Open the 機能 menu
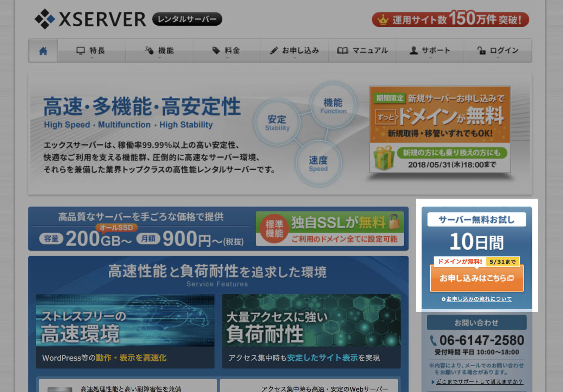The width and height of the screenshot is (563, 392). click(x=159, y=51)
